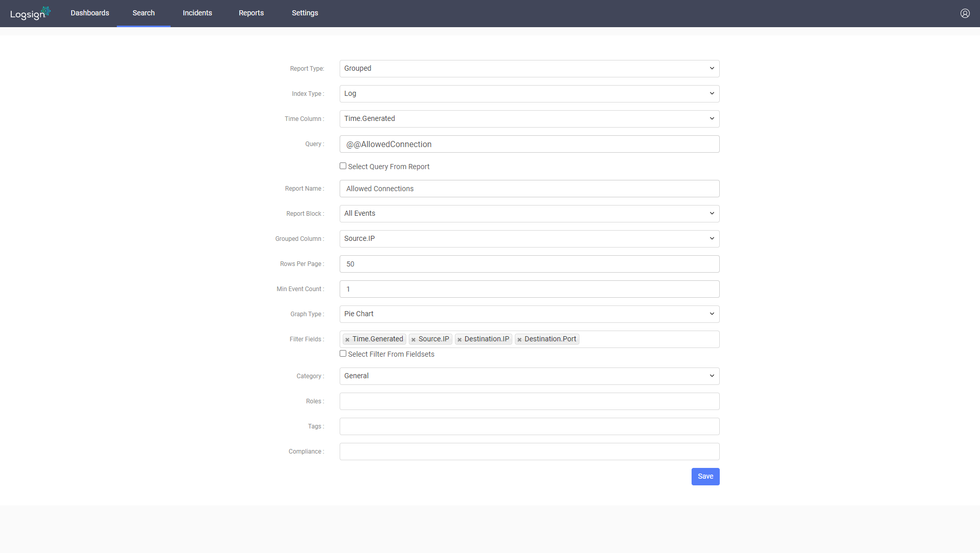Screen dimensions: 980x553
Task: Click the Min Event Count field
Action: pyautogui.click(x=529, y=289)
